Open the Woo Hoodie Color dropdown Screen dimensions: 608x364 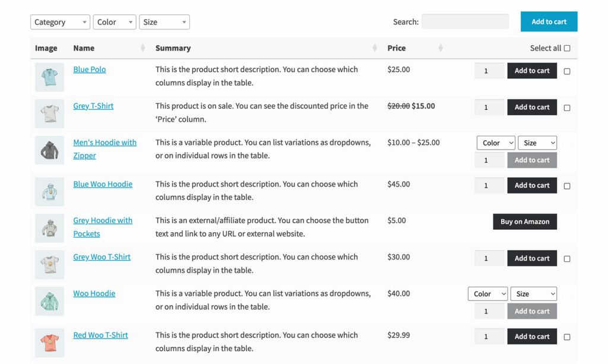(x=488, y=294)
